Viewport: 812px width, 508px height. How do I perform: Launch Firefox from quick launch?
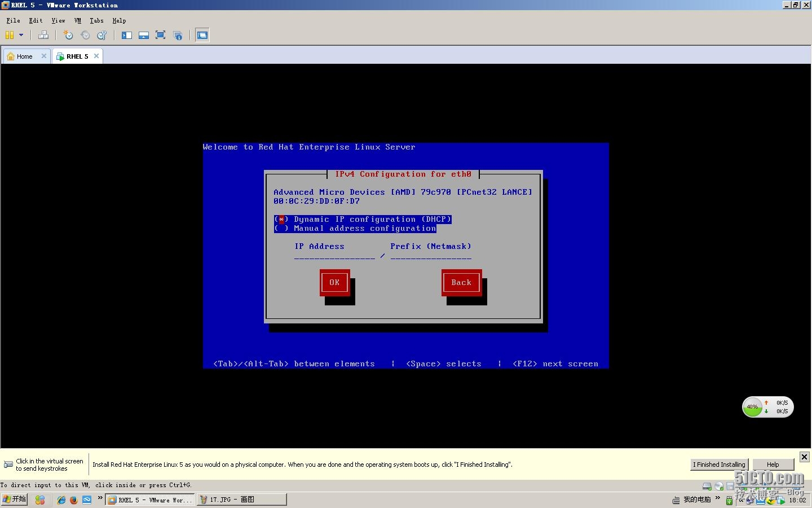click(x=73, y=500)
